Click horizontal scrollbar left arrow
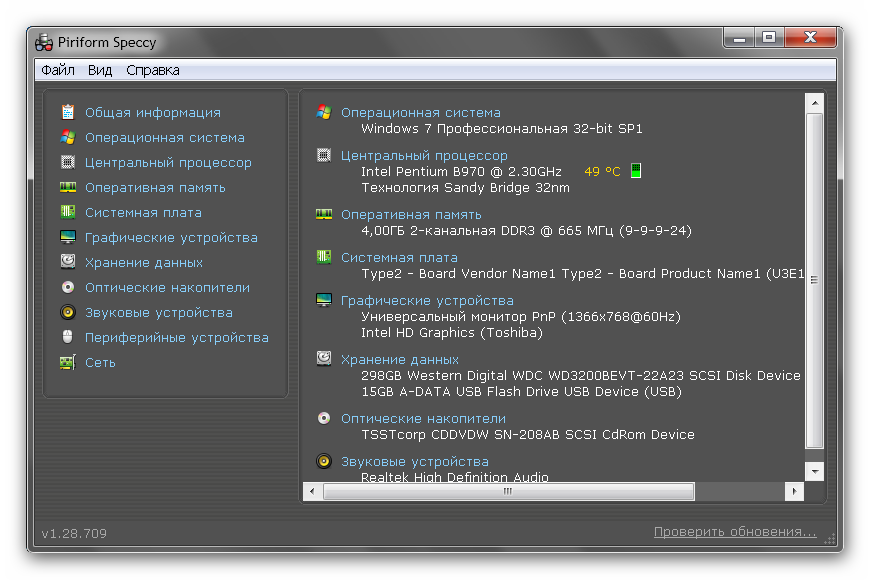The image size is (871, 580). point(312,491)
